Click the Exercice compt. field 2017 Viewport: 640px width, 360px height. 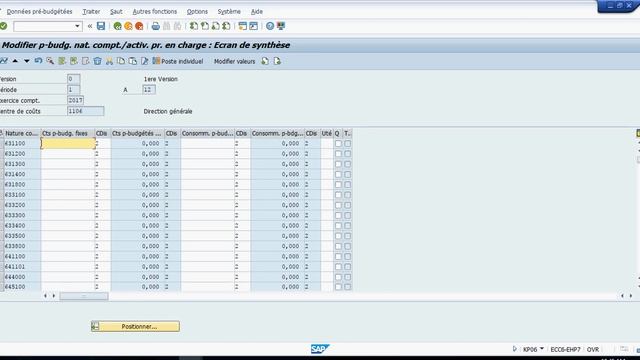(76, 100)
